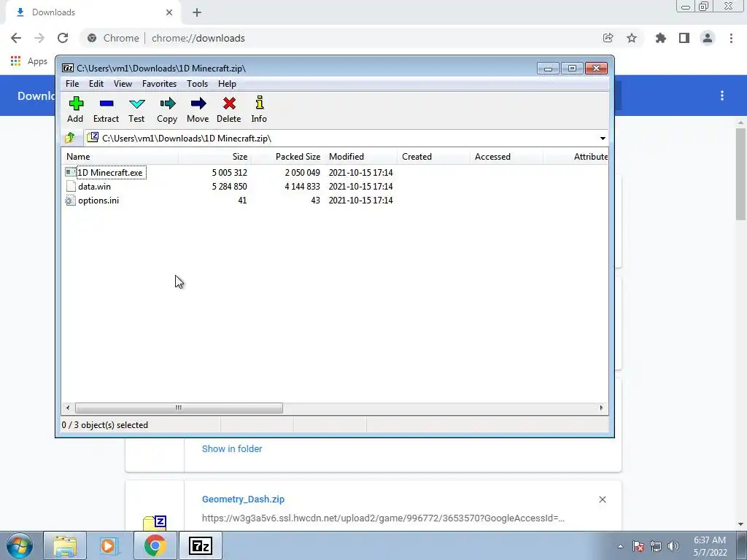Click the horizontal scrollbar left arrow
This screenshot has height=560, width=747.
pos(68,408)
